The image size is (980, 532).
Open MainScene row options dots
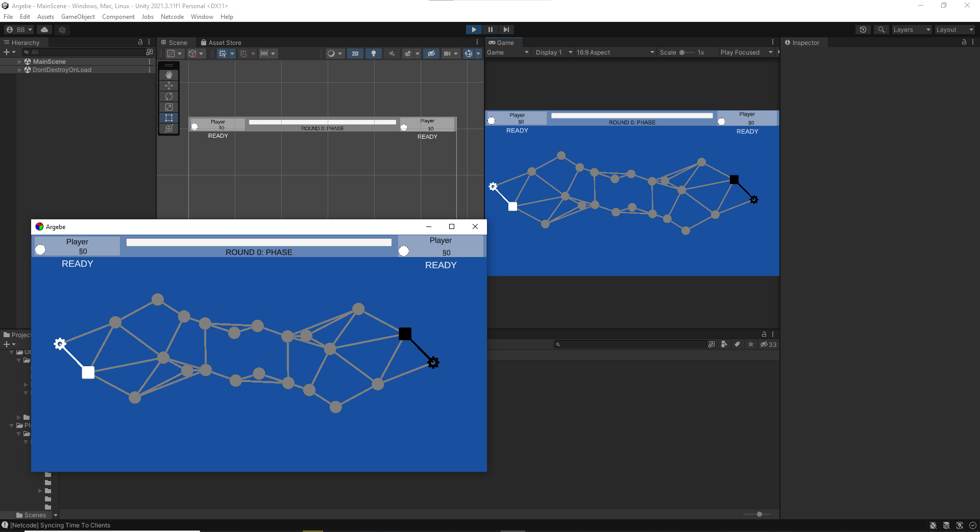click(x=150, y=61)
